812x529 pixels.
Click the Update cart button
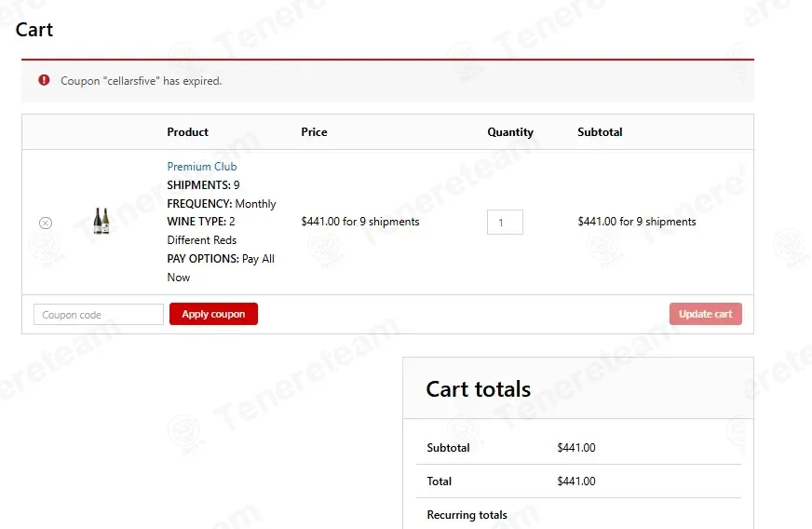[705, 314]
